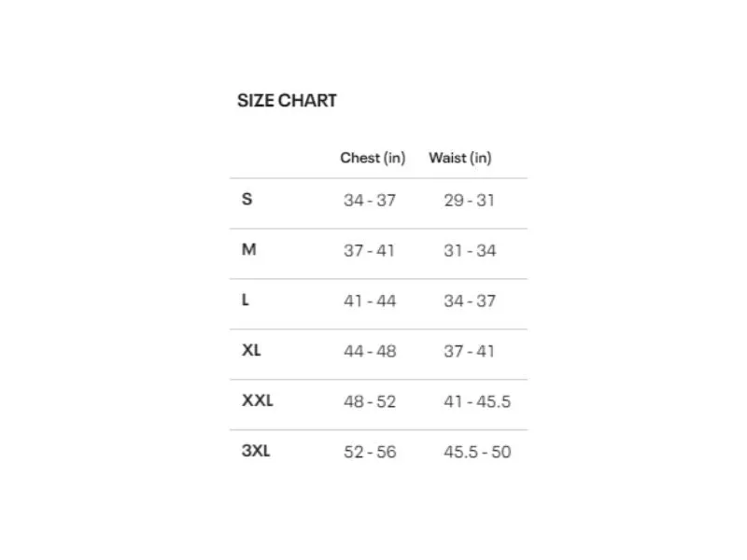The width and height of the screenshot is (747, 560).
Task: Click the XXL size row label
Action: [258, 401]
